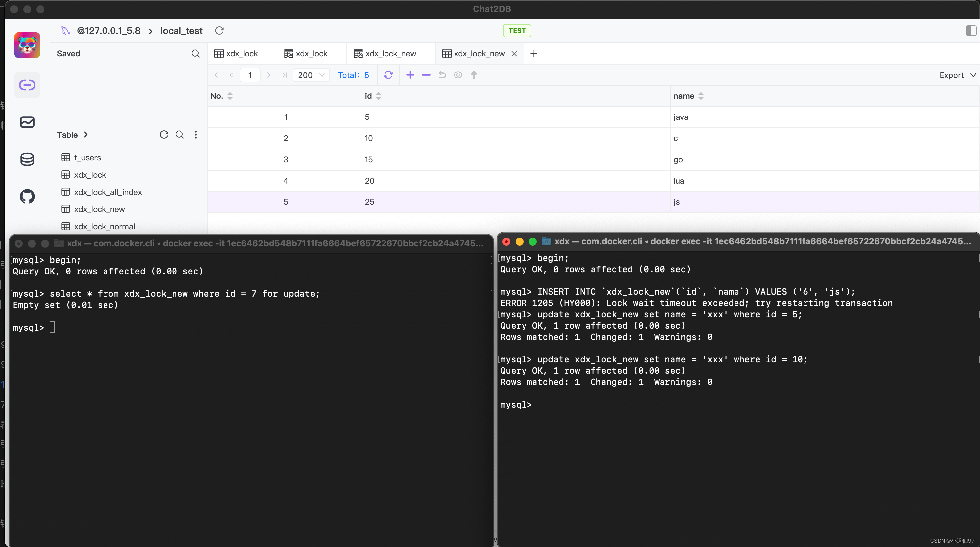
Task: Go to first page of results
Action: click(x=216, y=75)
